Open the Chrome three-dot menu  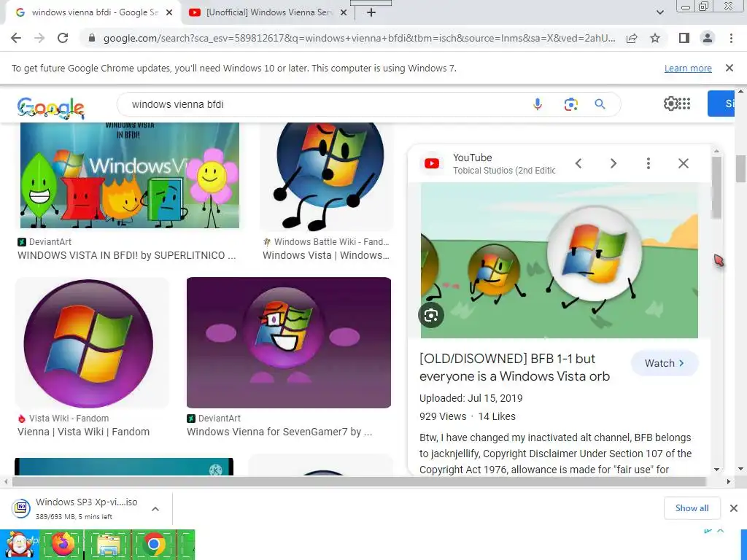click(731, 38)
